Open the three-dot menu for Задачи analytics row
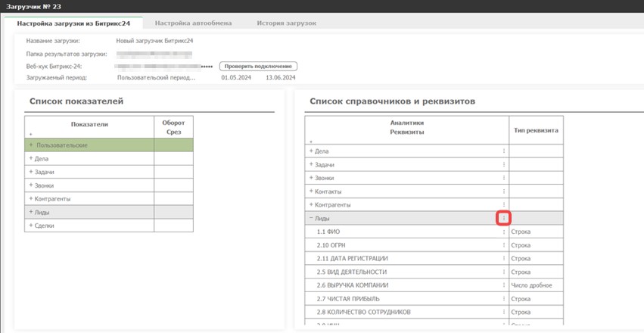Viewport: 644px width, 333px height. [x=504, y=165]
